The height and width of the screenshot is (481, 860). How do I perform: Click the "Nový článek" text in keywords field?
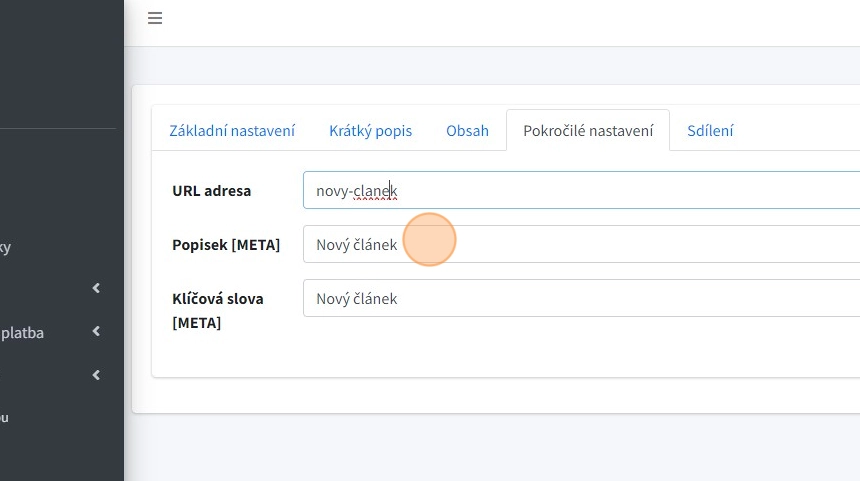click(x=356, y=298)
